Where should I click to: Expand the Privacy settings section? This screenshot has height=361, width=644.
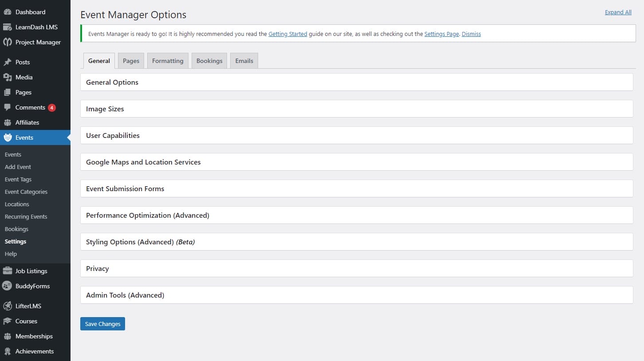pyautogui.click(x=98, y=269)
